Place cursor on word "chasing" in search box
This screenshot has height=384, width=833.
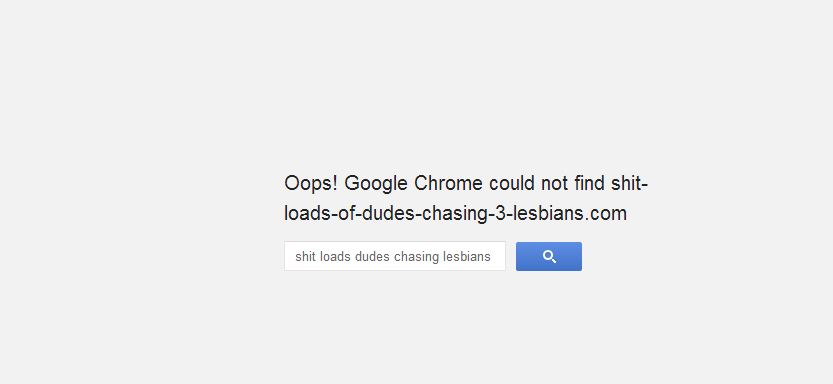point(416,257)
